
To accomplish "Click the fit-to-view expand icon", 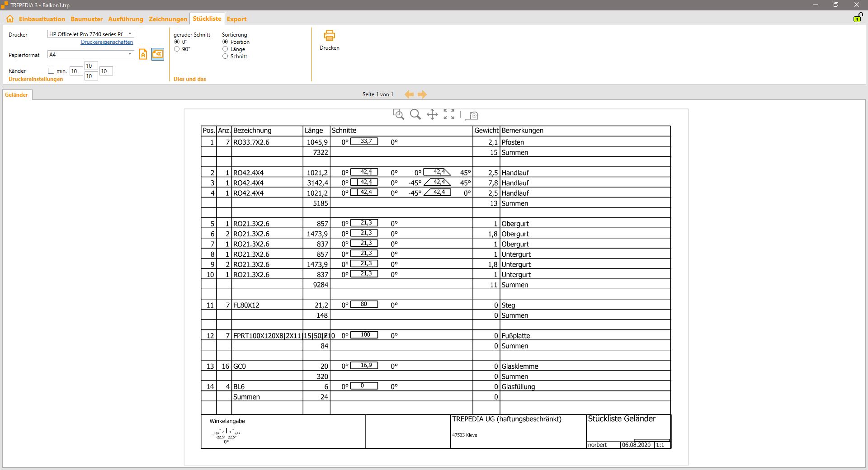I will (449, 114).
